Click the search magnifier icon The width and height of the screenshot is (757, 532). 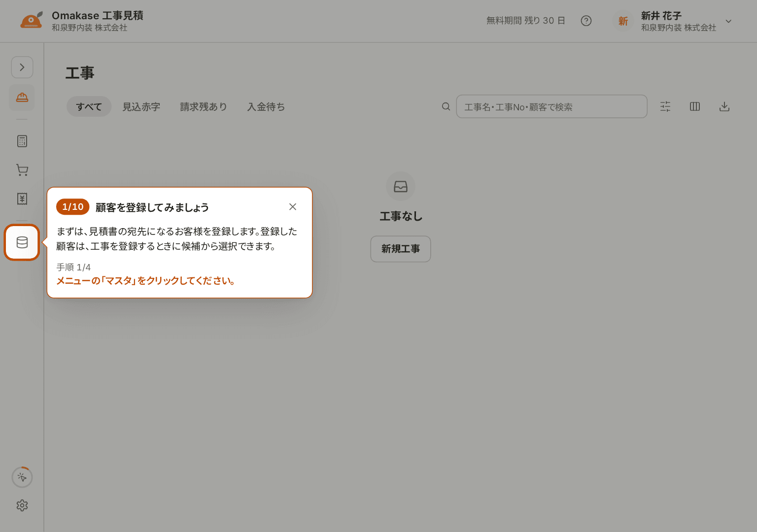(446, 106)
